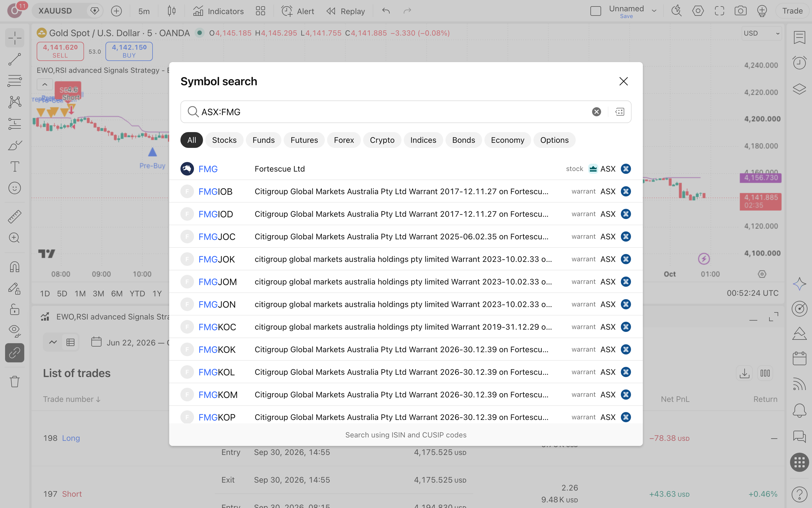Open the 5m interval selector
812x508 pixels.
144,11
